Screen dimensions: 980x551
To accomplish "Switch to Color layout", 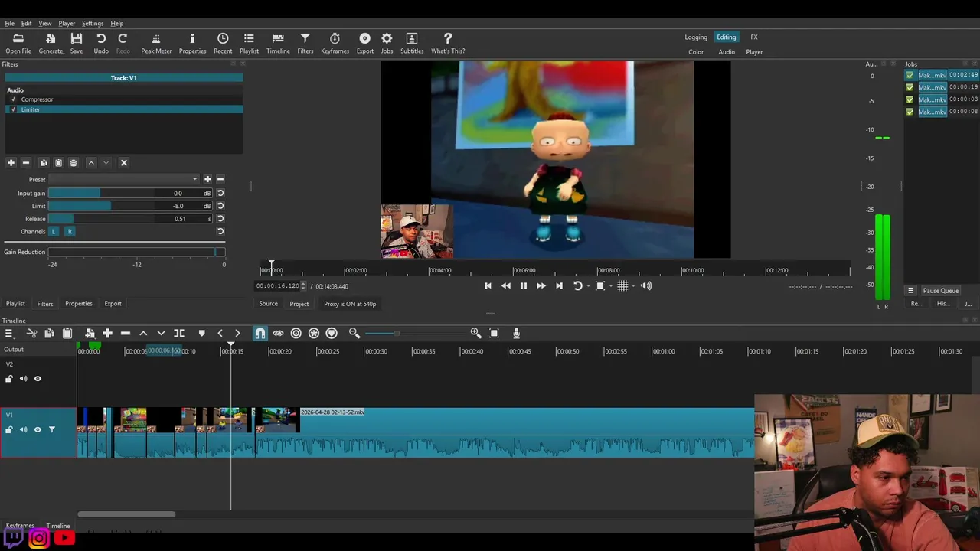I will (x=696, y=52).
